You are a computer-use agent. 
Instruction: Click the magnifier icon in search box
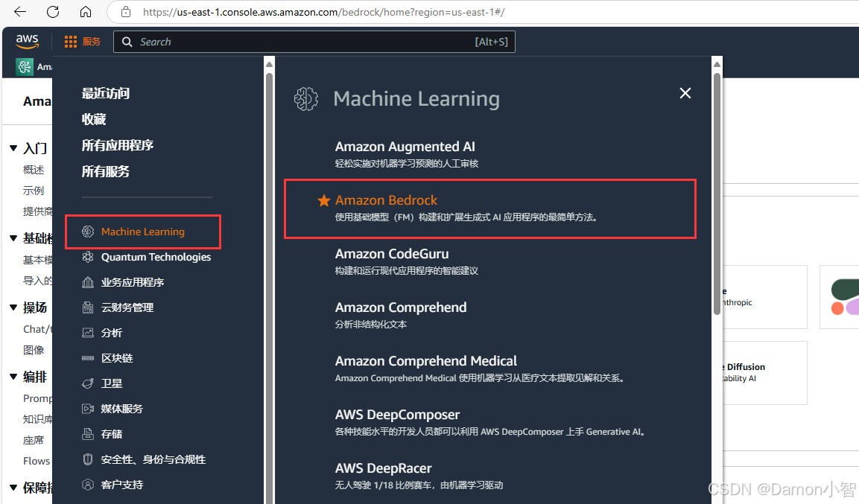pyautogui.click(x=127, y=42)
